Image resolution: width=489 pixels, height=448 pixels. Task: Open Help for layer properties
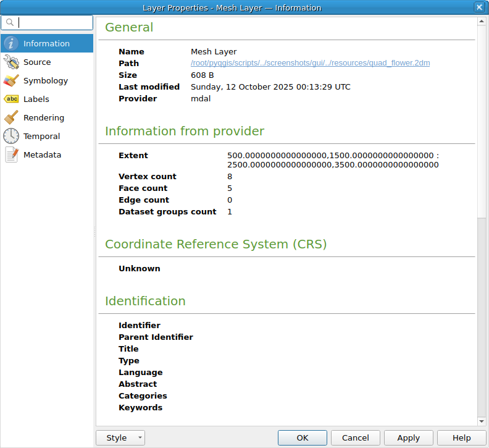coord(462,437)
